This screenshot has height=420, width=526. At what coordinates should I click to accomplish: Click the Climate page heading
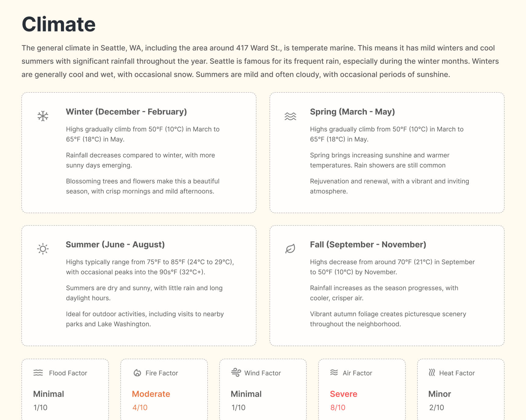click(58, 24)
